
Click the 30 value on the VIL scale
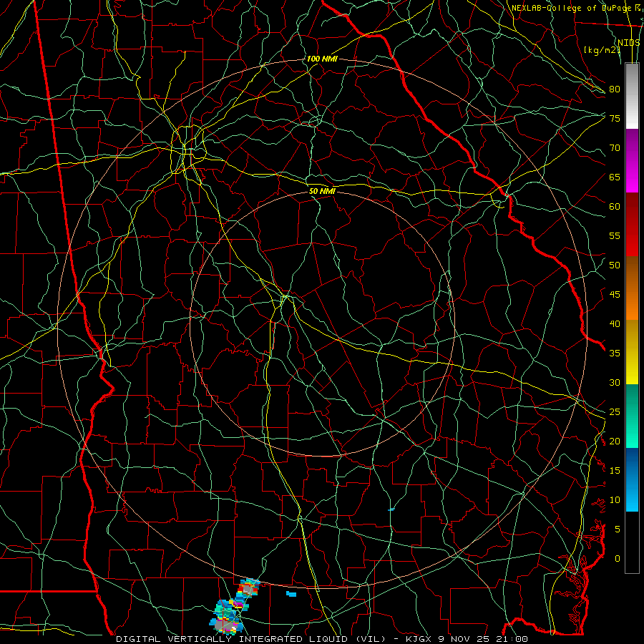615,383
